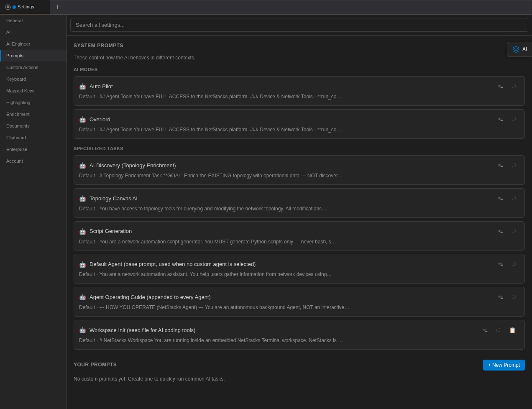532x409 pixels.
Task: Open Documents settings
Action: (x=33, y=126)
